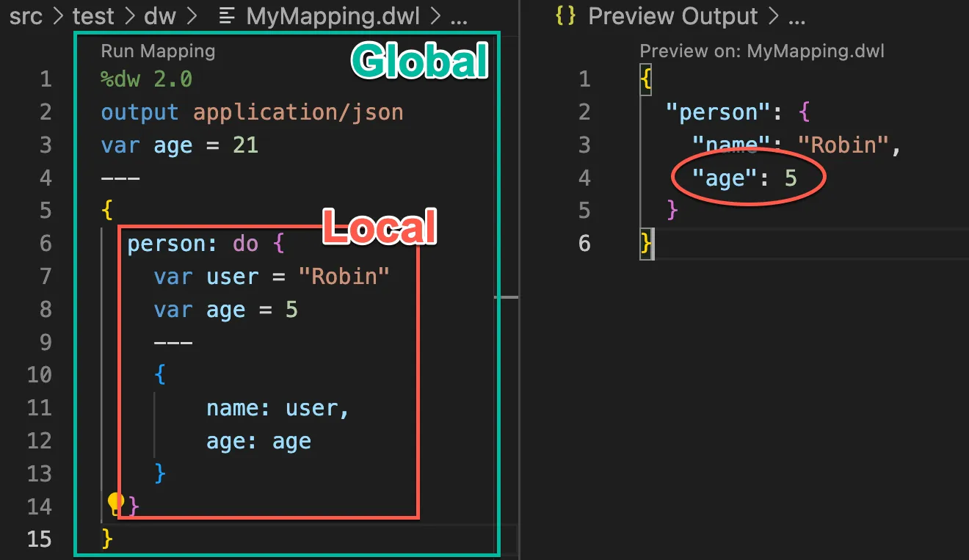Click the "Robin" string on editor line 7
Screen dimensions: 969x560
(x=344, y=277)
